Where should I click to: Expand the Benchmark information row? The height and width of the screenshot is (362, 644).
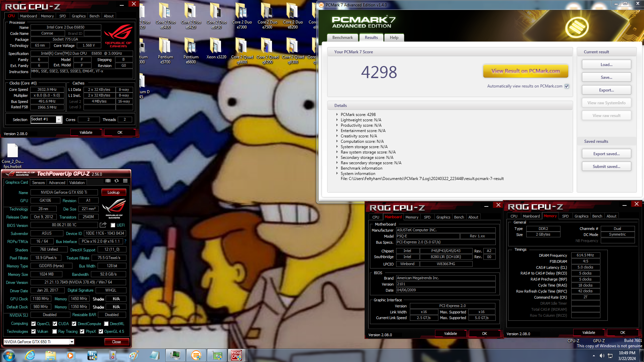coord(337,168)
